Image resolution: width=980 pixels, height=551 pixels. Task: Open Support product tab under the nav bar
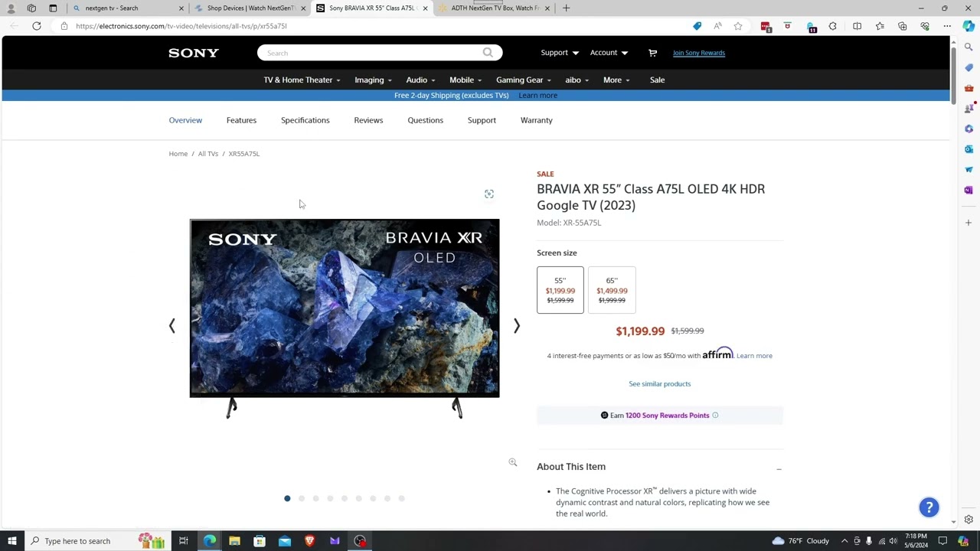[x=482, y=120]
